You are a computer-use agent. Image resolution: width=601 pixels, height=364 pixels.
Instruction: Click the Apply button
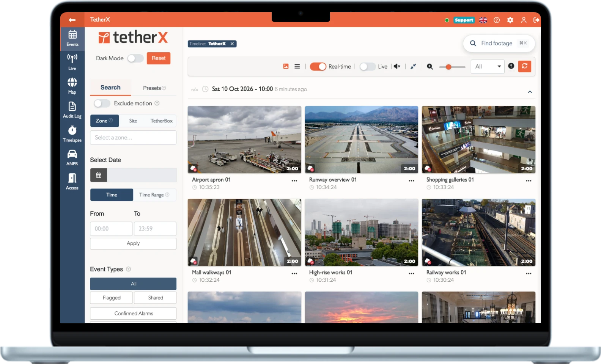click(133, 243)
